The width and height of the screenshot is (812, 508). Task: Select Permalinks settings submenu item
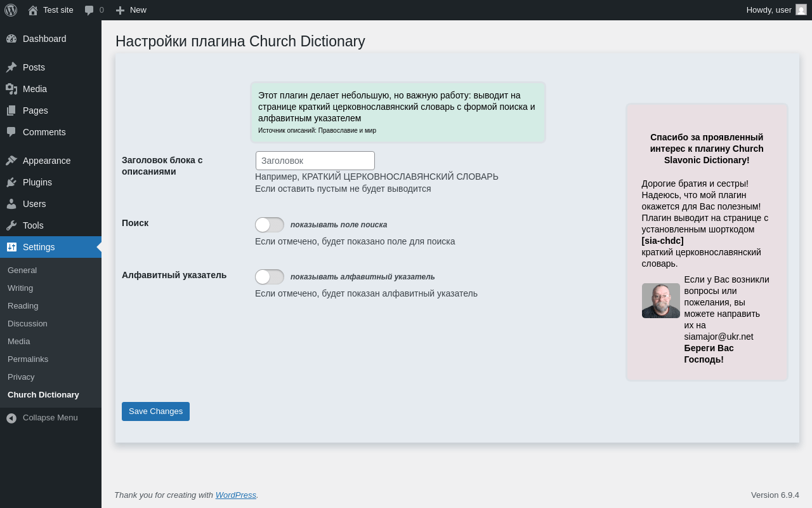click(28, 359)
